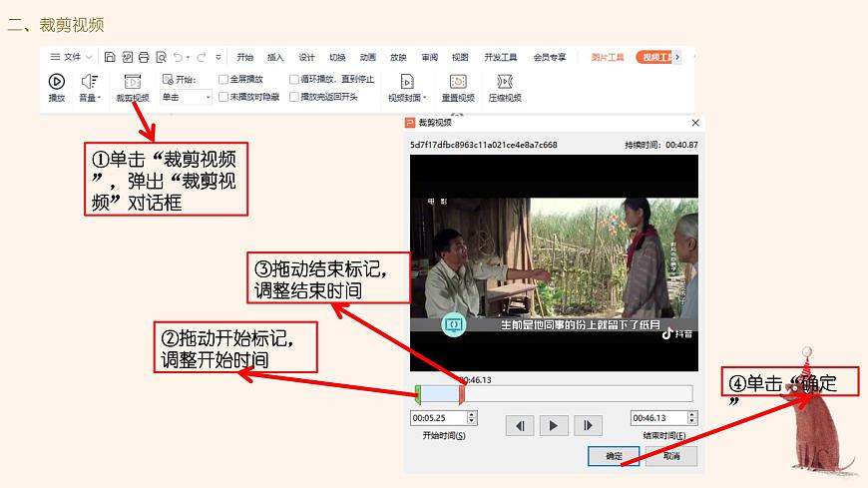Click the ribbon tabs scroll-right arrow
868x488 pixels.
coord(677,57)
